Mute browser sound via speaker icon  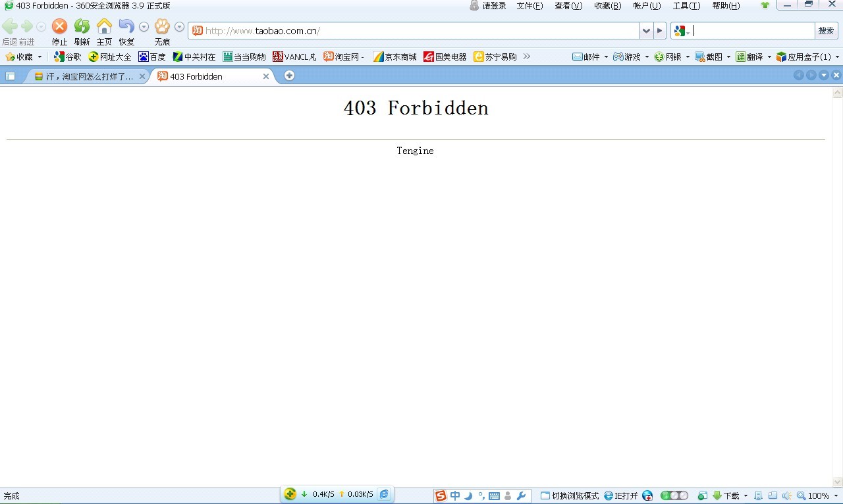tap(786, 495)
